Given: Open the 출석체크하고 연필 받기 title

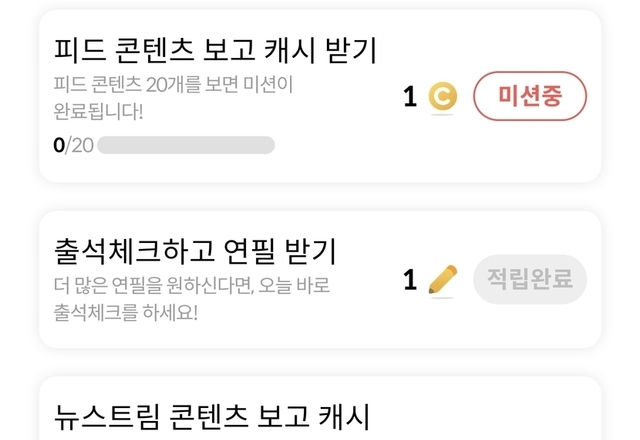Looking at the screenshot, I should pyautogui.click(x=194, y=249).
